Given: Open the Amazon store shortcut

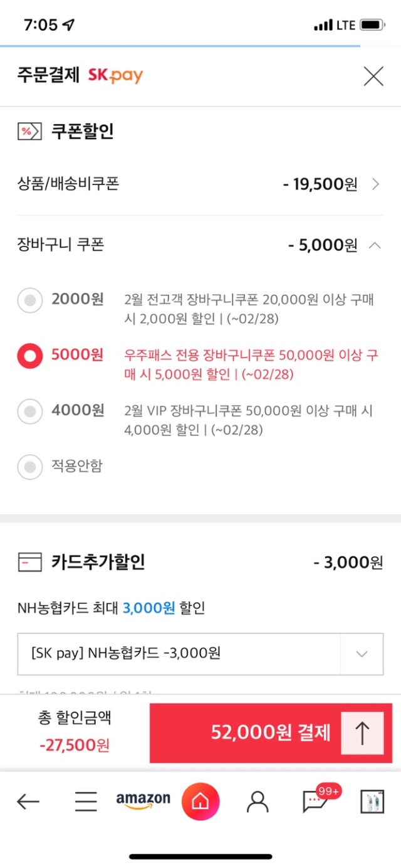Looking at the screenshot, I should pos(143,801).
